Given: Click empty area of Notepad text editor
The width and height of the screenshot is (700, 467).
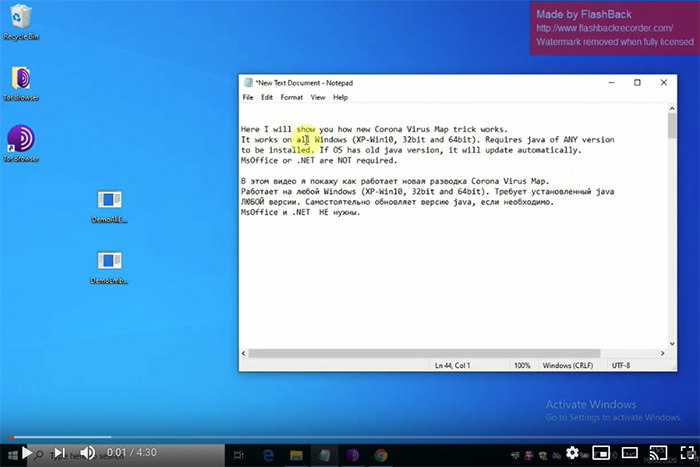Looking at the screenshot, I should coord(453,286).
